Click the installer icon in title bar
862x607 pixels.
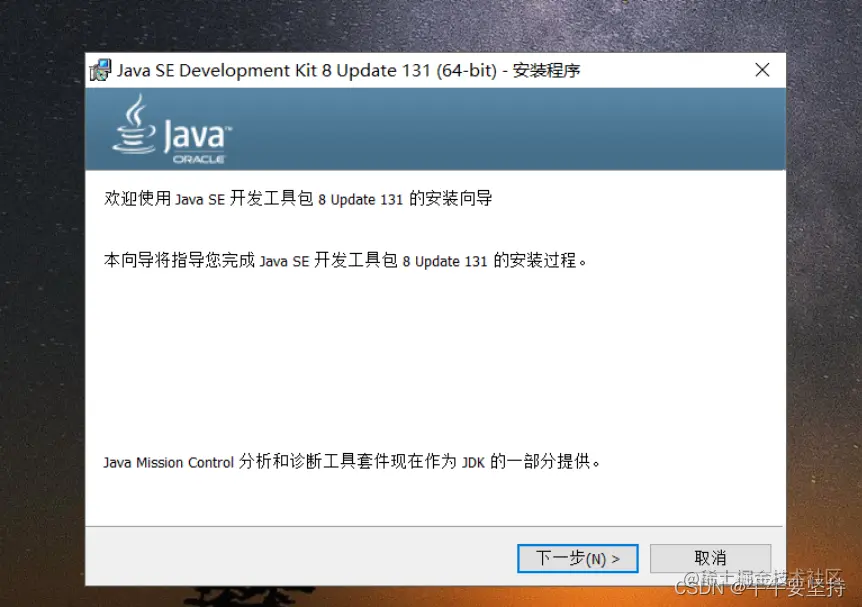pyautogui.click(x=101, y=70)
